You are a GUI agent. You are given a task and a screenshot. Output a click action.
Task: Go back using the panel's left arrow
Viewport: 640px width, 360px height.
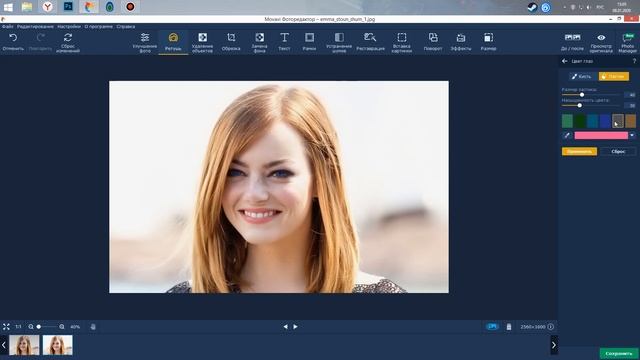(564, 61)
